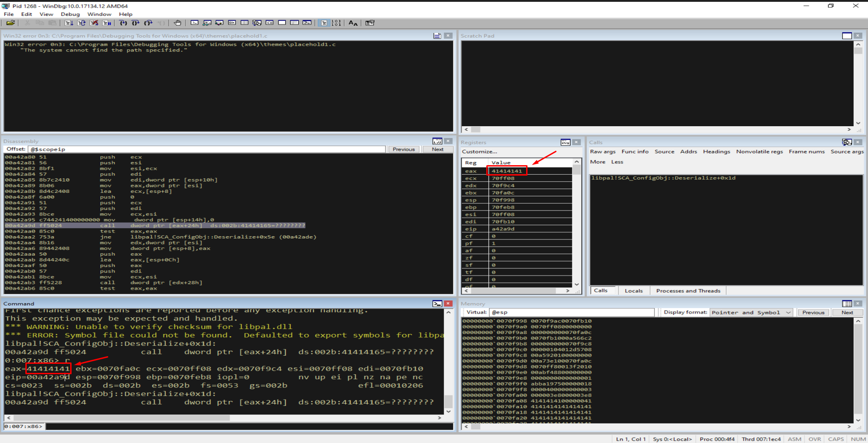Open the Scratch Pad via toolbar icon
The image size is (868, 443).
point(282,23)
